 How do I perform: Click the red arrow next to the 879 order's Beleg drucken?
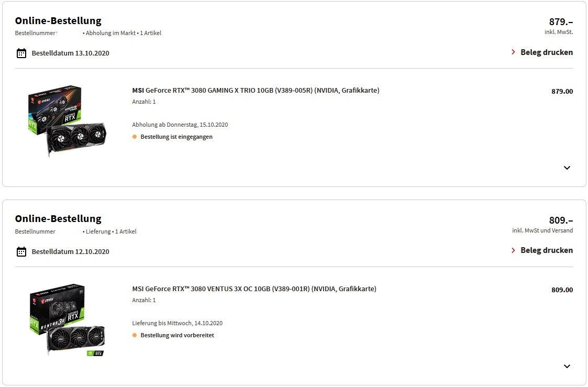513,52
